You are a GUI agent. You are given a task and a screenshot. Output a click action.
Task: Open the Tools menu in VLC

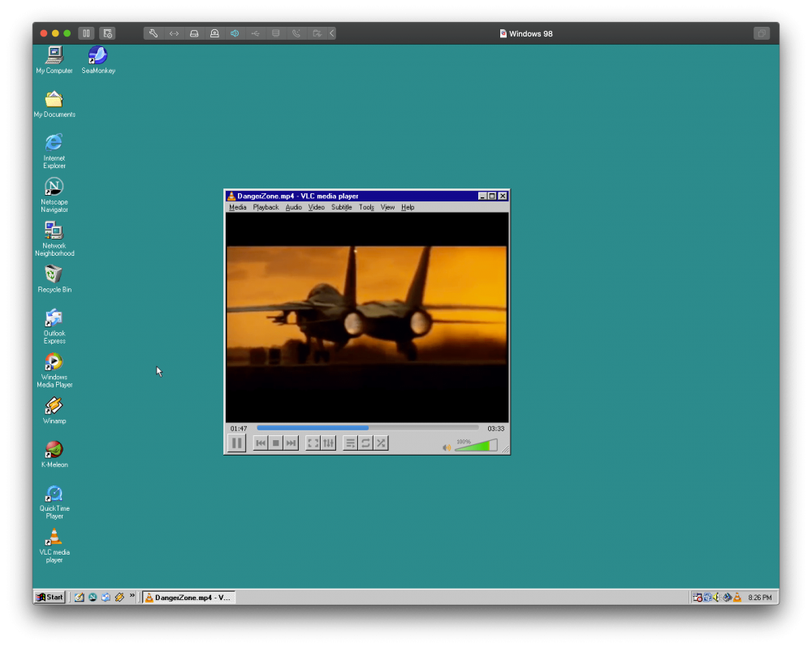click(366, 207)
